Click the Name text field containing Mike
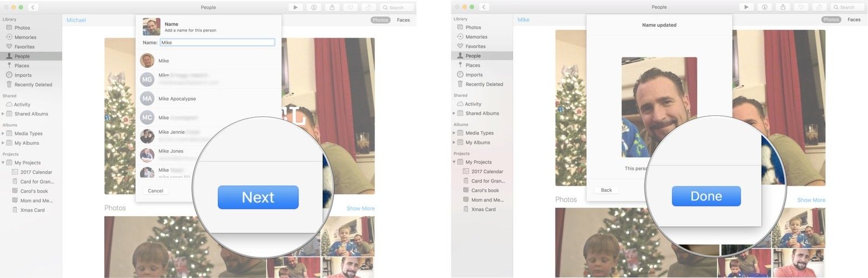This screenshot has width=868, height=278. [217, 42]
